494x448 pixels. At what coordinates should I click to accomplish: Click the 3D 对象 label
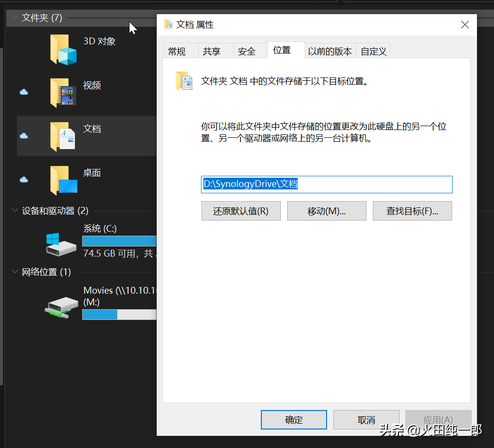click(99, 41)
